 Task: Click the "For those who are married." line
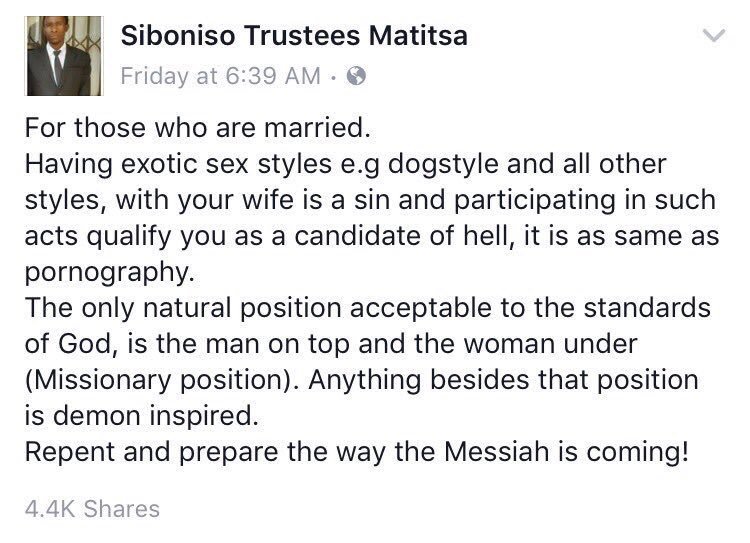pos(198,128)
